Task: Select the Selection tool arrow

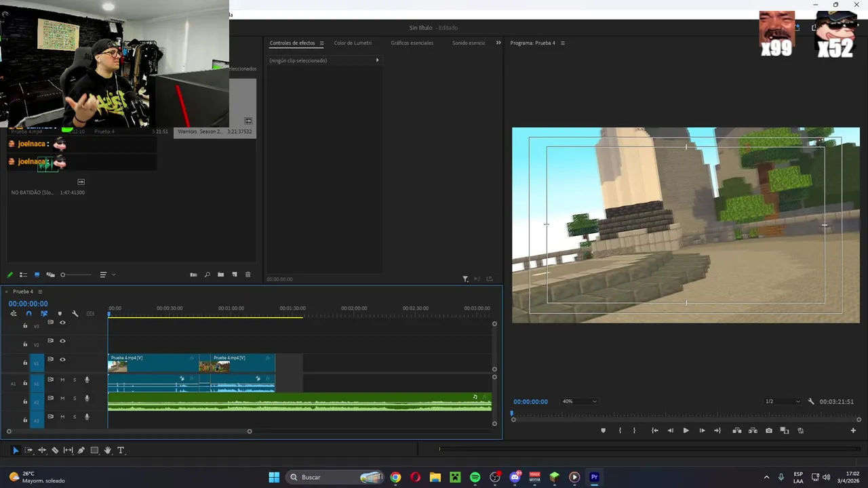Action: (16, 450)
